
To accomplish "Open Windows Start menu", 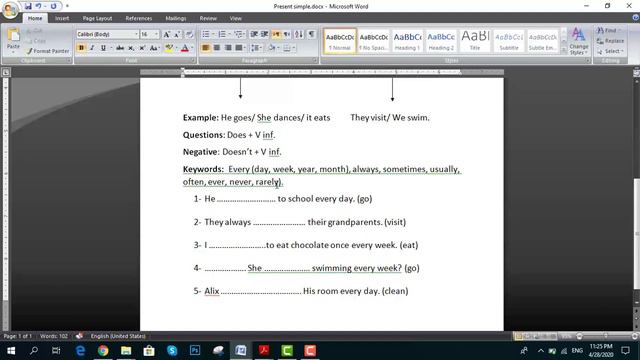I will (x=11, y=351).
